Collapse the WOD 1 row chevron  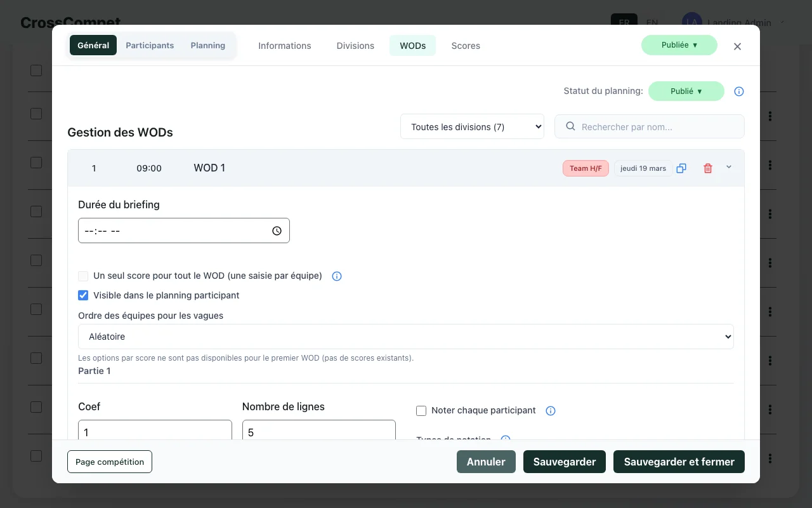click(x=729, y=167)
